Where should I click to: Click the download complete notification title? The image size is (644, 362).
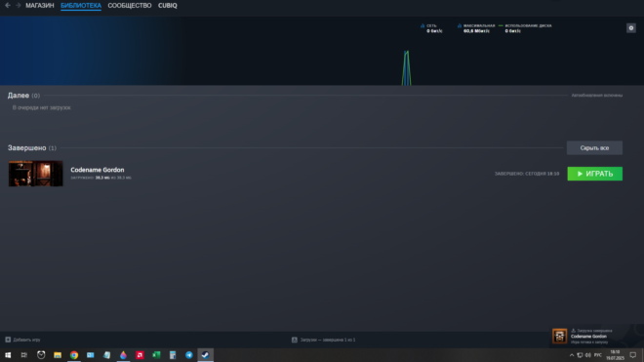[x=594, y=331]
